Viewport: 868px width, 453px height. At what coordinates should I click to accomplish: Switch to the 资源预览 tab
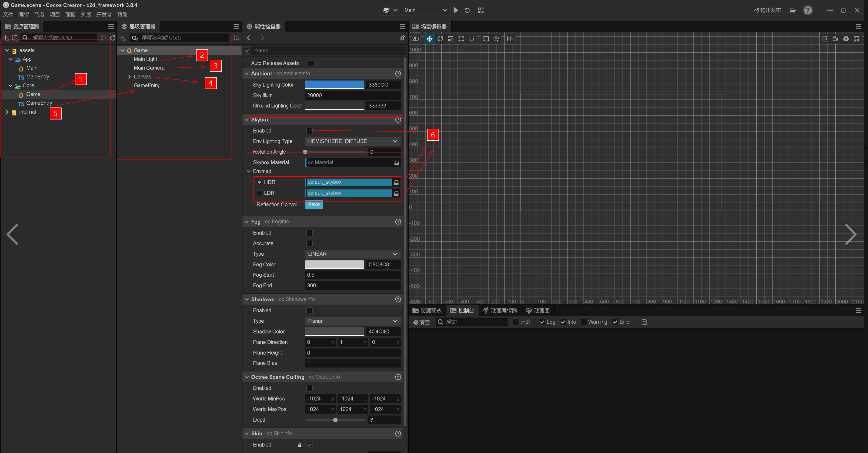point(427,311)
